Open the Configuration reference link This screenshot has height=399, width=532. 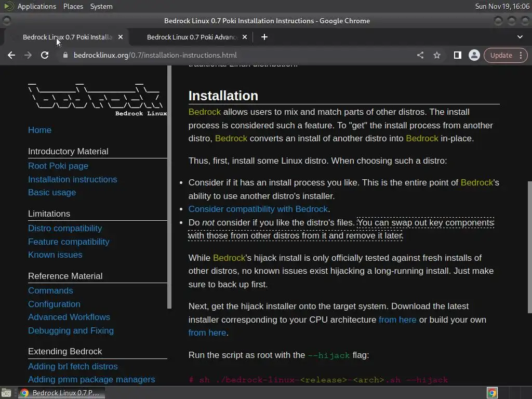[54, 304]
